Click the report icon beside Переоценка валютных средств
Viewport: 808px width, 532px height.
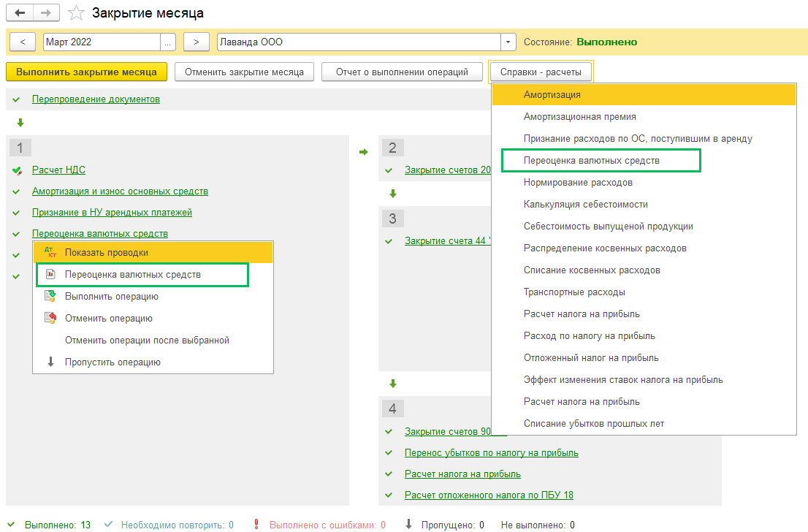click(50, 275)
